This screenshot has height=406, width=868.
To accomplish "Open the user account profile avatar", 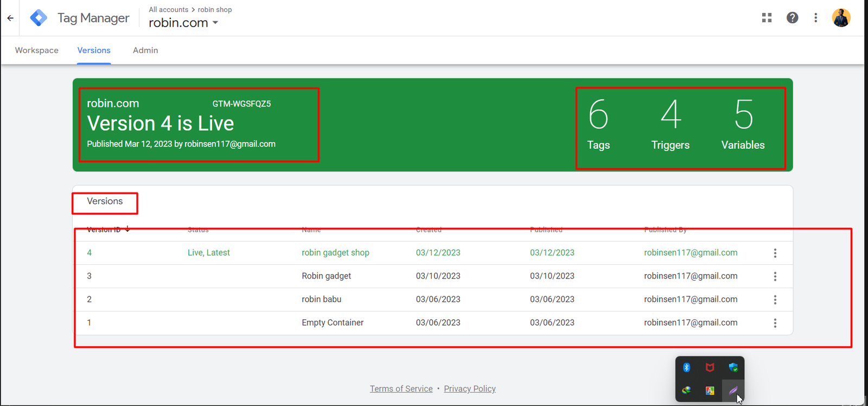I will (841, 18).
